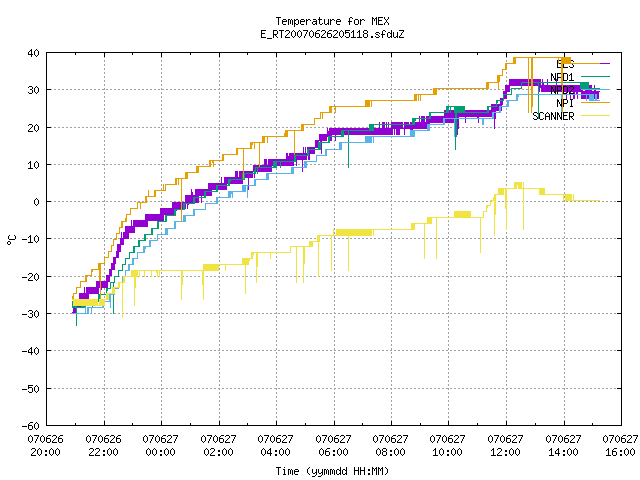Viewport: 640px width, 480px height.
Task: Click the SCANNER legend label
Action: (x=553, y=116)
